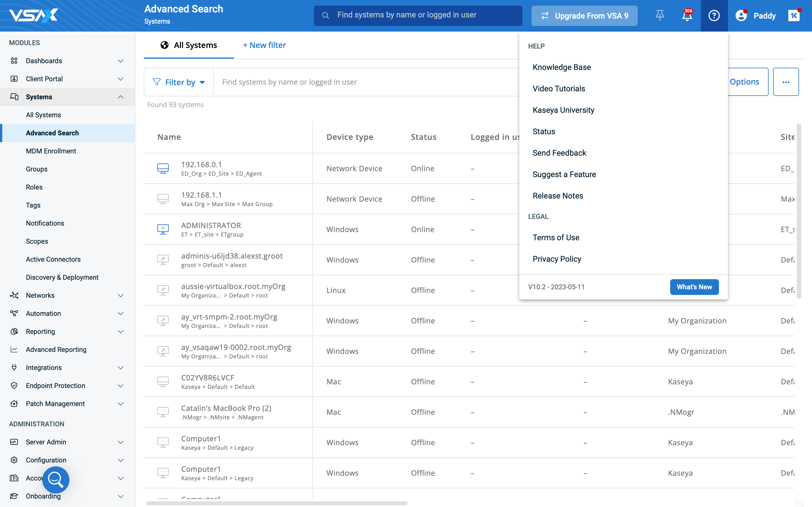The width and height of the screenshot is (812, 507).
Task: Click device icon for C02YV8R6LVCF
Action: [x=163, y=382]
